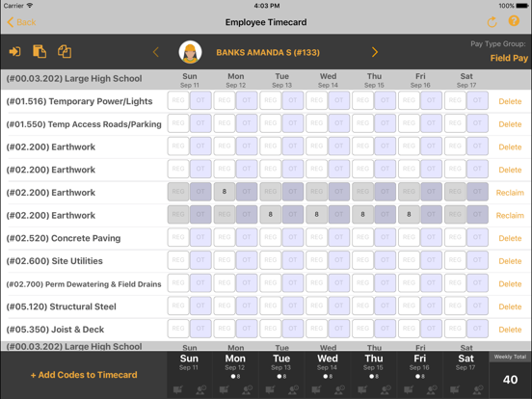
Task: Click the copy pages icon in the dark toolbar
Action: pos(65,52)
